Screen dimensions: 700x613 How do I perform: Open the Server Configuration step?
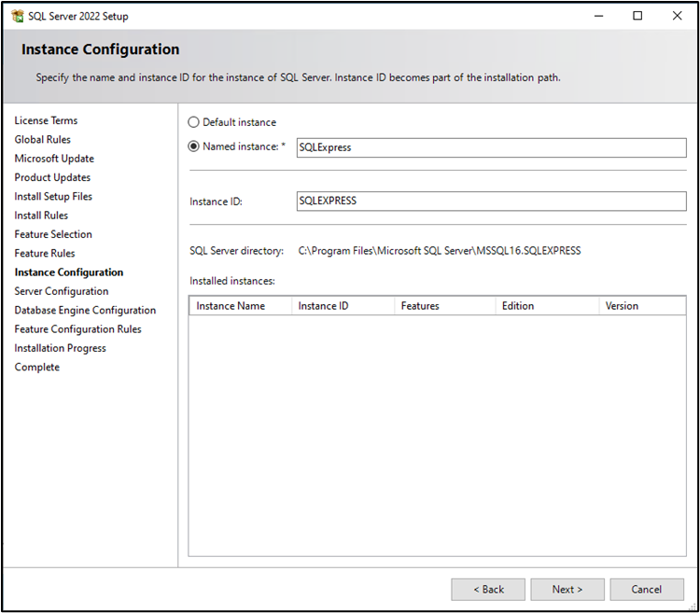pos(62,291)
